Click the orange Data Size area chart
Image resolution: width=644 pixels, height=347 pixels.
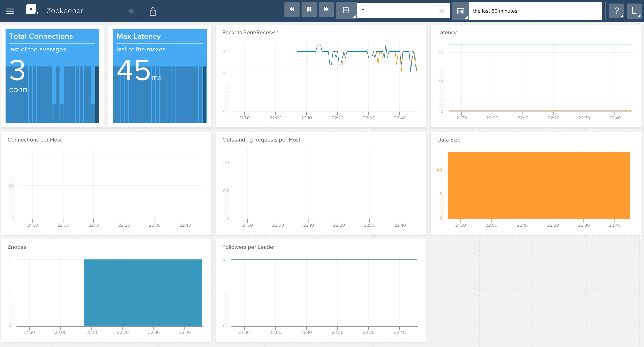click(539, 186)
